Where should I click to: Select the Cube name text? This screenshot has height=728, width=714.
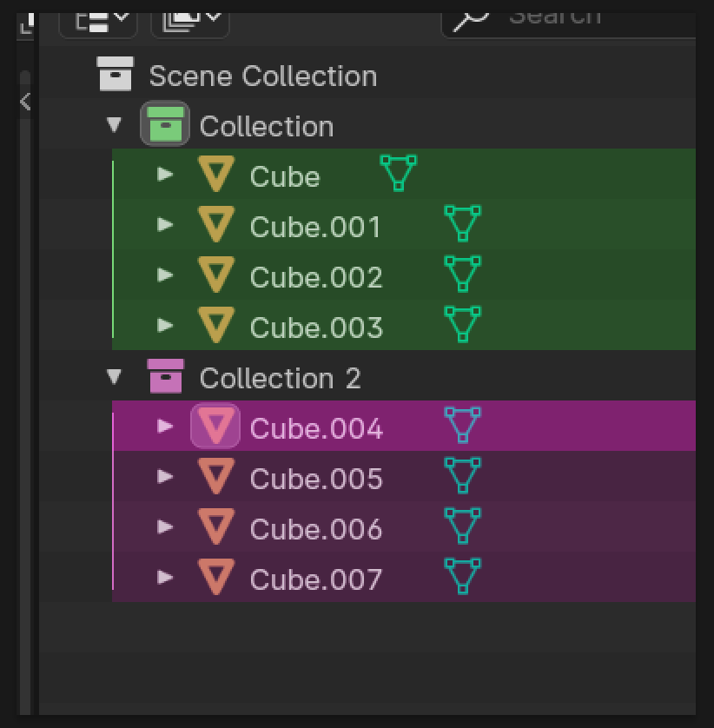(285, 176)
